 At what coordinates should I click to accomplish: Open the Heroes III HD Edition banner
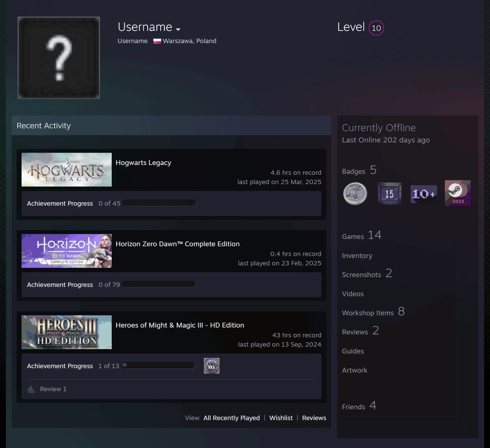click(67, 332)
